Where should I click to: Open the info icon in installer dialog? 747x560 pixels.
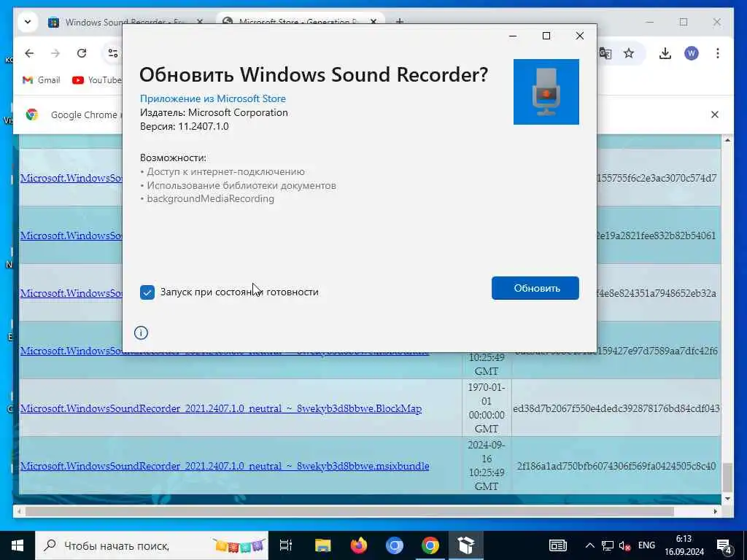[x=141, y=332]
